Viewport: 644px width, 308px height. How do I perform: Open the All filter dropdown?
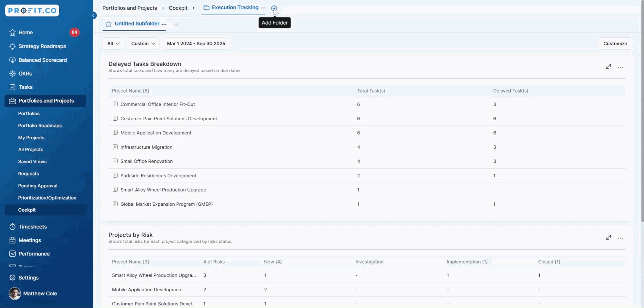[x=113, y=43]
